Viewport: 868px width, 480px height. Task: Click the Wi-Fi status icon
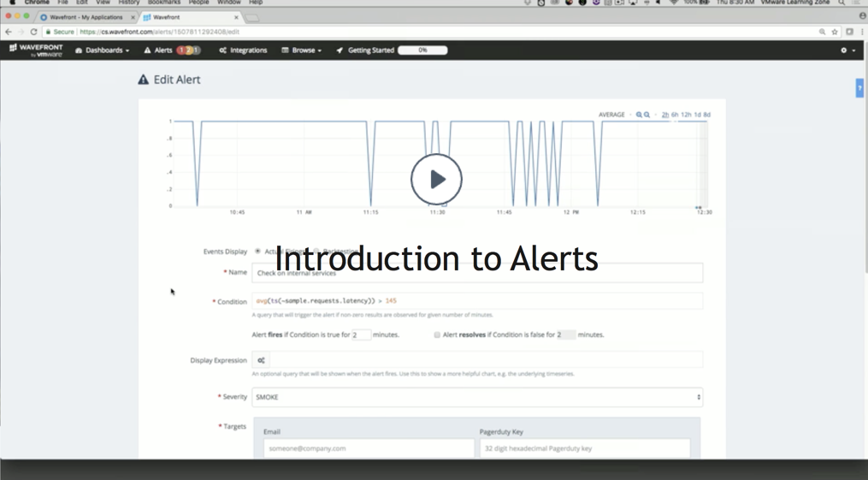[x=674, y=3]
